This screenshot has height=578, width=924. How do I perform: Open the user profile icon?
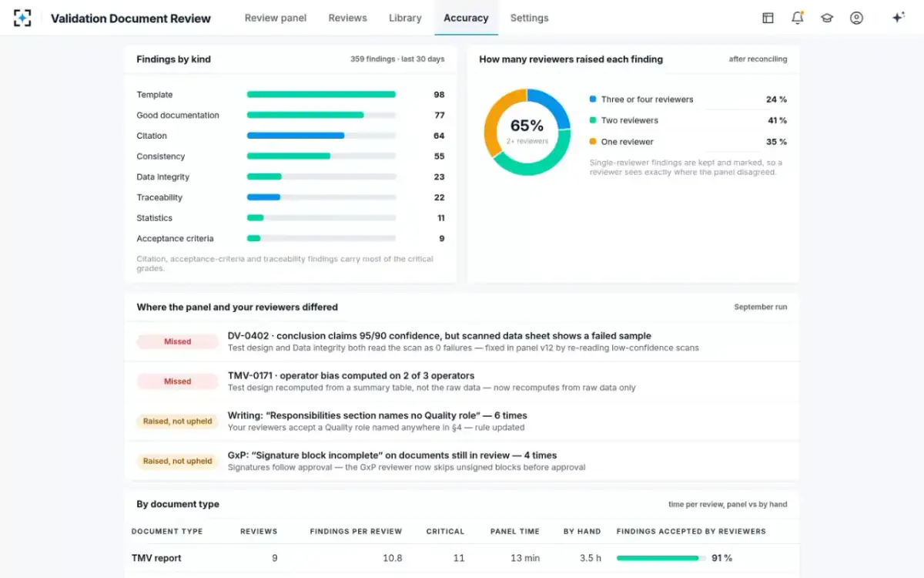coord(856,18)
